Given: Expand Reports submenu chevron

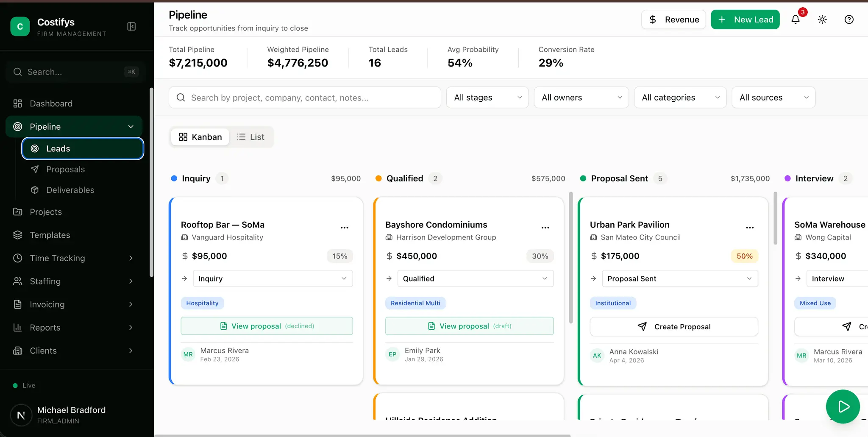Looking at the screenshot, I should [x=131, y=327].
